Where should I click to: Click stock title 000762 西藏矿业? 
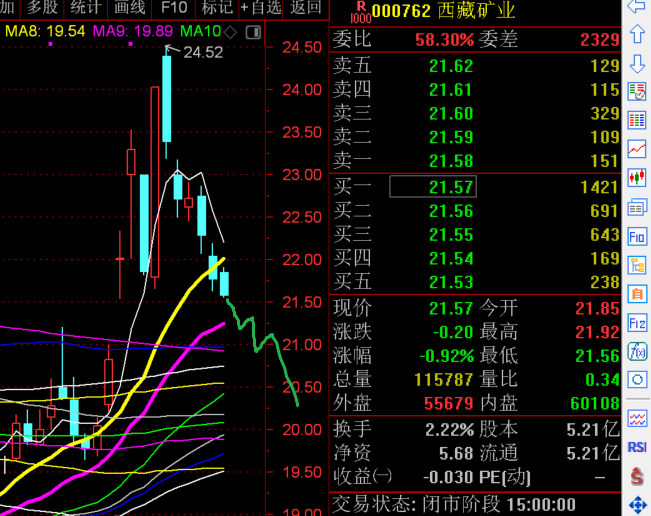click(443, 11)
